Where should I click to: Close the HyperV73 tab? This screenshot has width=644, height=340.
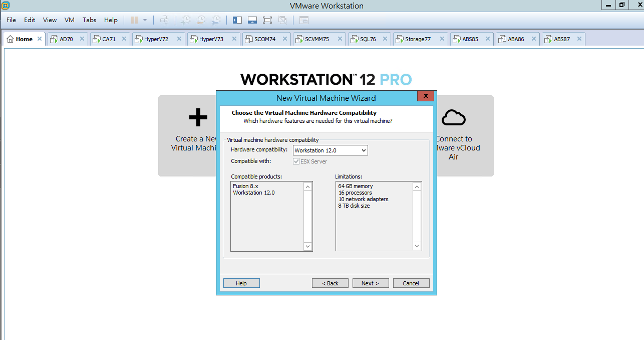(234, 39)
